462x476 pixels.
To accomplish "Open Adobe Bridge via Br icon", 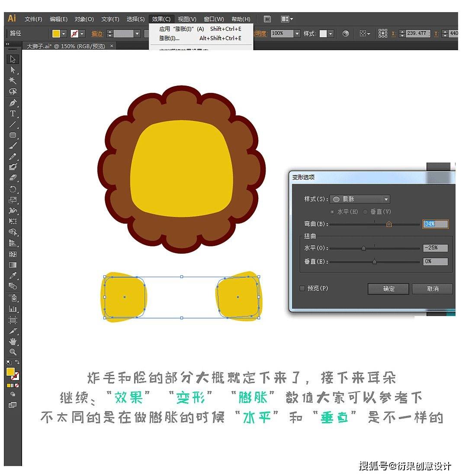I will coord(267,19).
